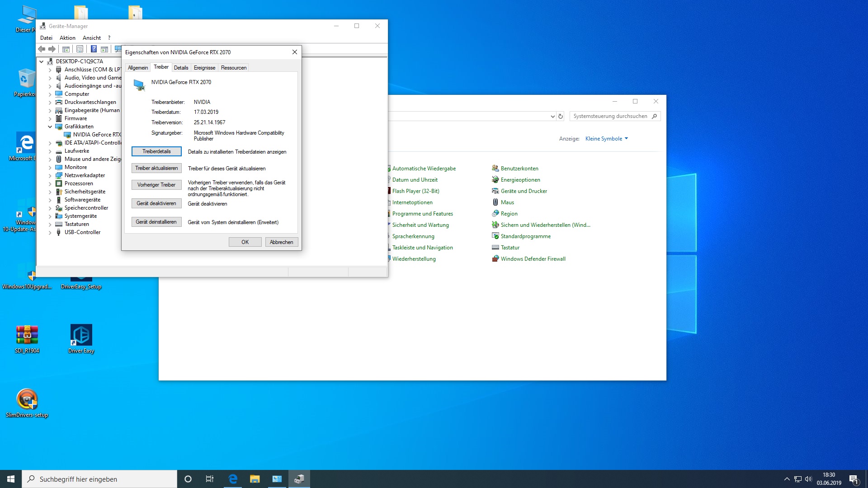Click the Treiber aktualisieren button

[x=156, y=168]
